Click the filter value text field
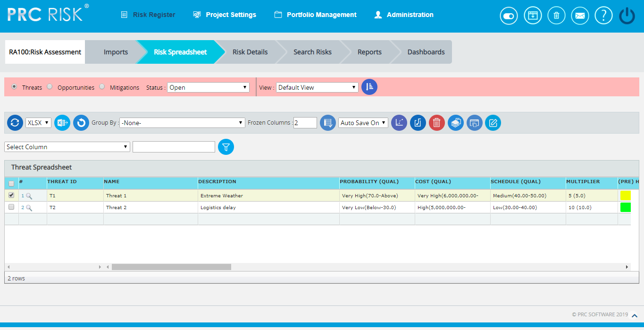 click(174, 147)
